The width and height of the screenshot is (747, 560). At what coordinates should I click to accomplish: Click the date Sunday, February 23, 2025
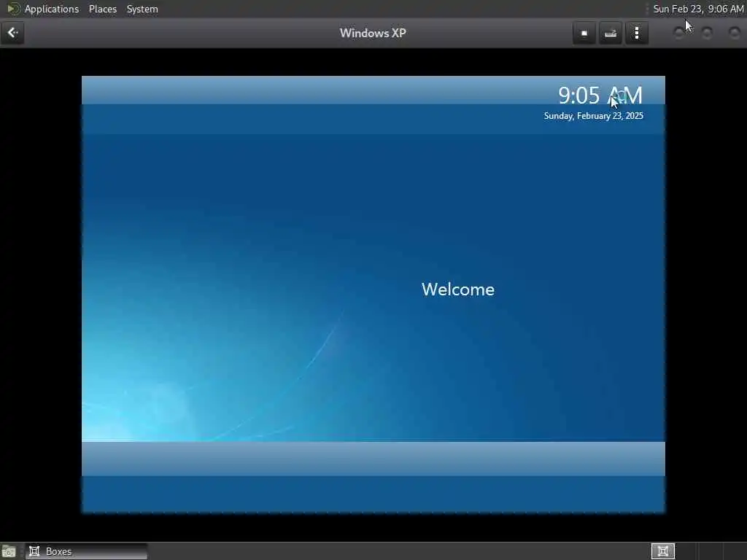pos(594,116)
